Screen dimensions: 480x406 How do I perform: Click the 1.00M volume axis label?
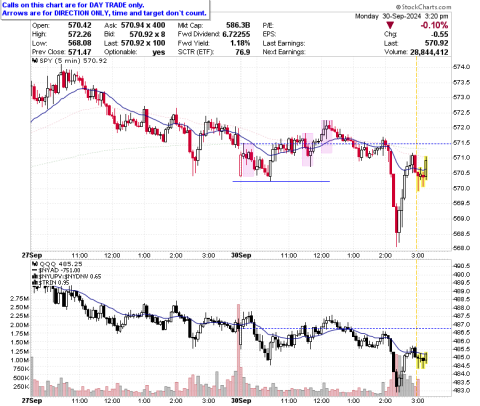(x=20, y=360)
